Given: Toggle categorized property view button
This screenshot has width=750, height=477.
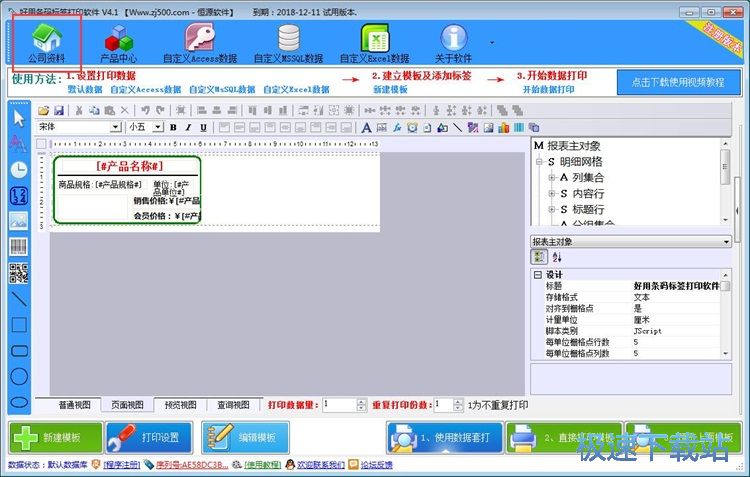Looking at the screenshot, I should (x=539, y=257).
